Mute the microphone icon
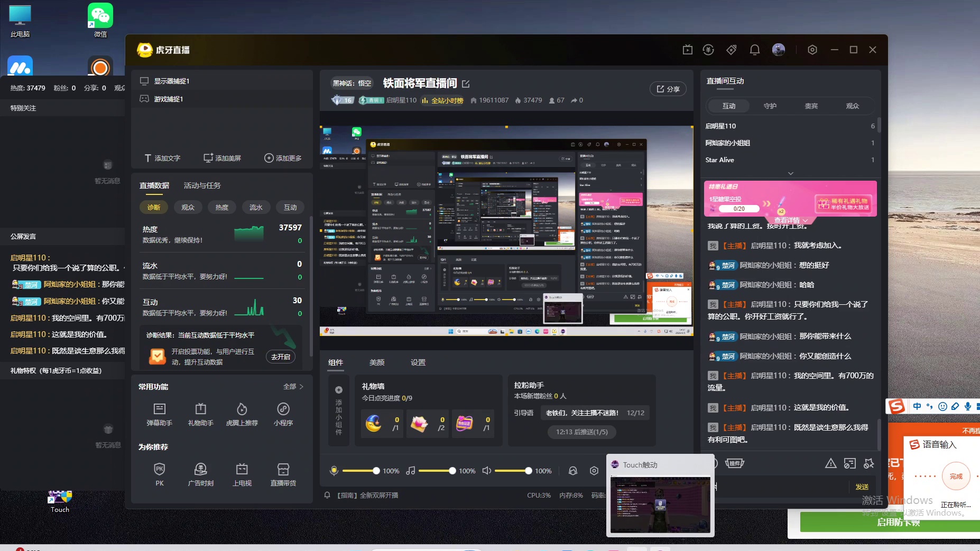The image size is (980, 551). click(334, 471)
